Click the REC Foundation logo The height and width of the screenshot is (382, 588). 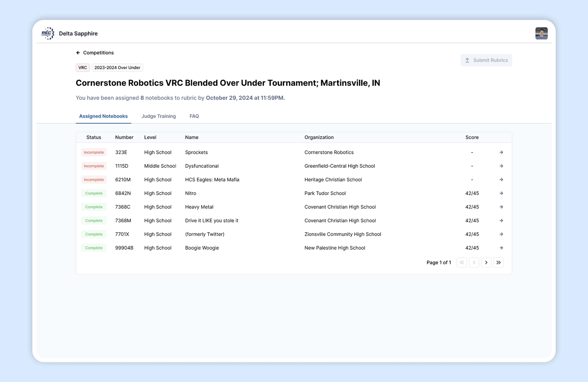pos(48,33)
